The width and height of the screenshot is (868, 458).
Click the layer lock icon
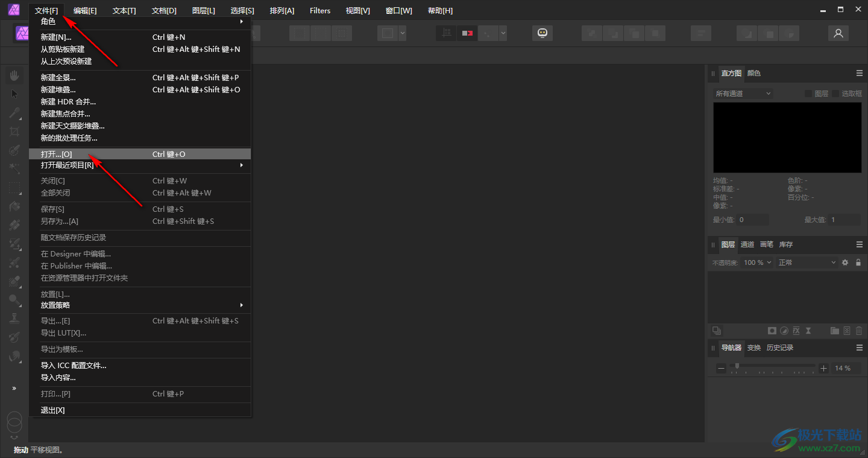pos(858,262)
